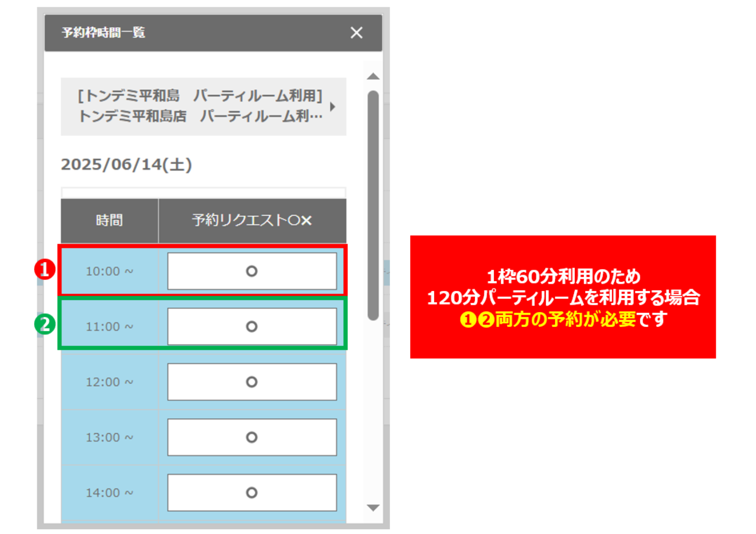Click the scrollbar down arrow
756x534 pixels.
[373, 508]
